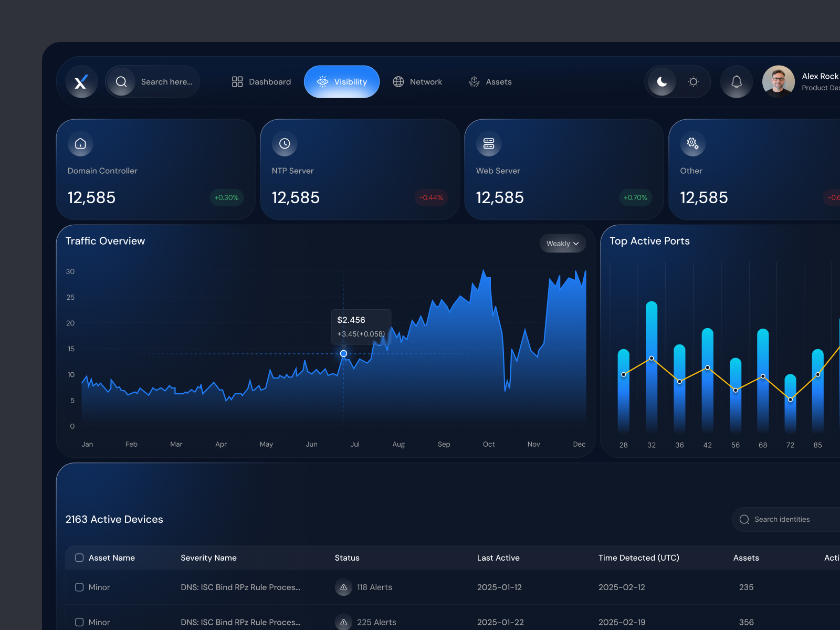Click the gear icon on the Other card

click(x=692, y=143)
